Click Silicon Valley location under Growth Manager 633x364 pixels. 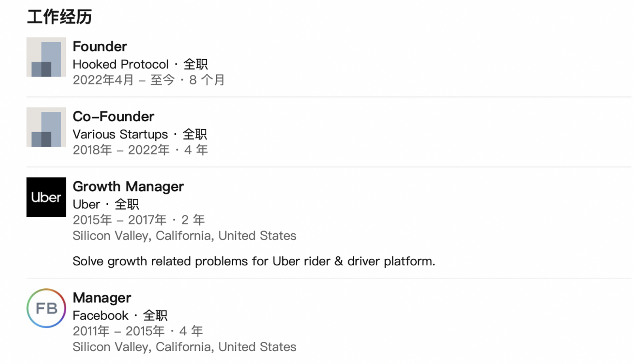[184, 236]
